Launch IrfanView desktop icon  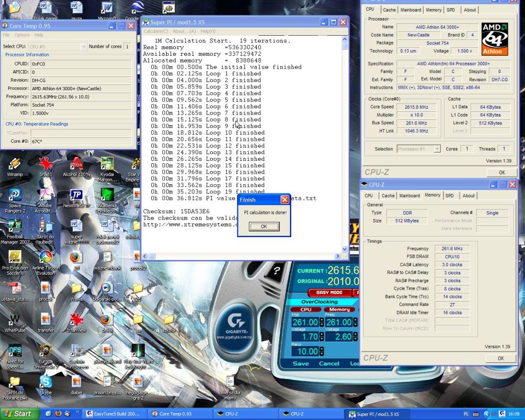(76, 323)
